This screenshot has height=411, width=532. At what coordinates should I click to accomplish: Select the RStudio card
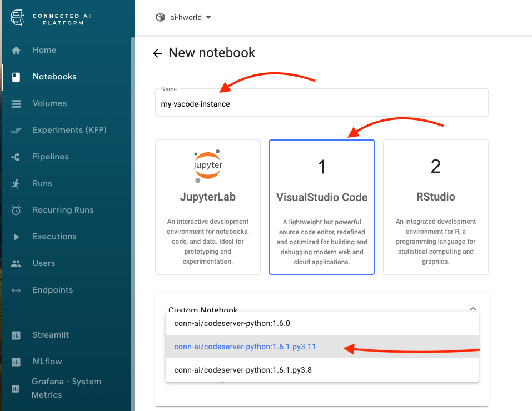436,207
